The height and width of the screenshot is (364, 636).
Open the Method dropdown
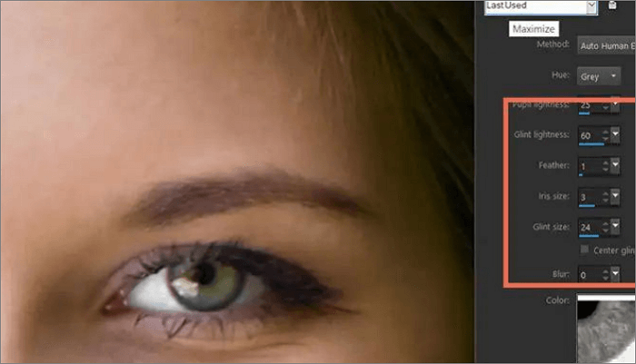click(606, 44)
